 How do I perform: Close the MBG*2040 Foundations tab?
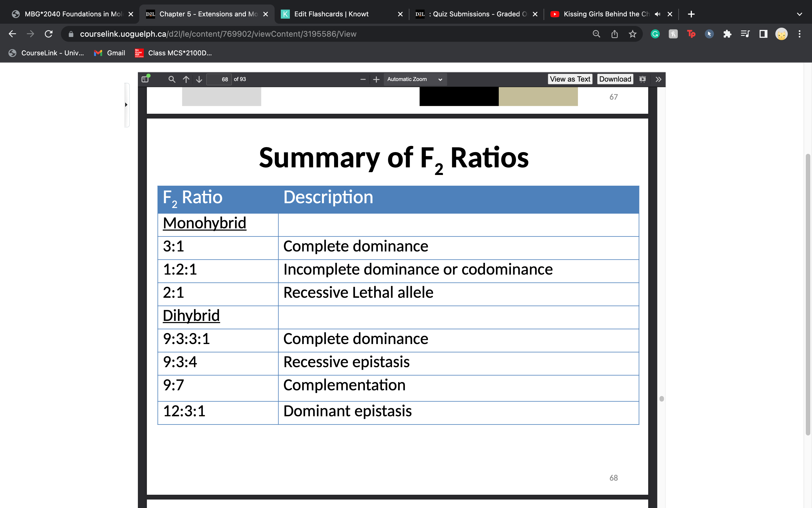131,14
